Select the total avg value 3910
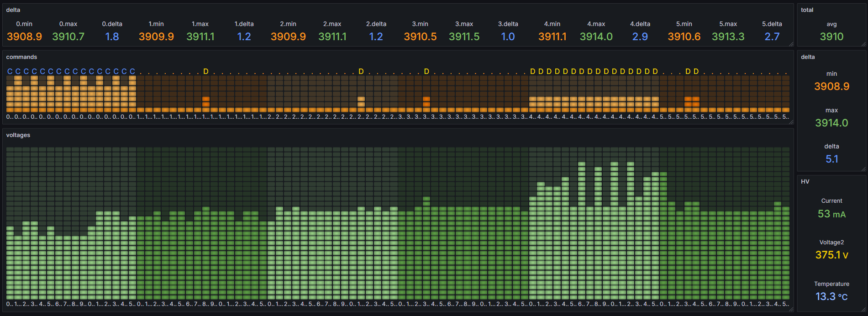Image resolution: width=868 pixels, height=316 pixels. coord(831,37)
